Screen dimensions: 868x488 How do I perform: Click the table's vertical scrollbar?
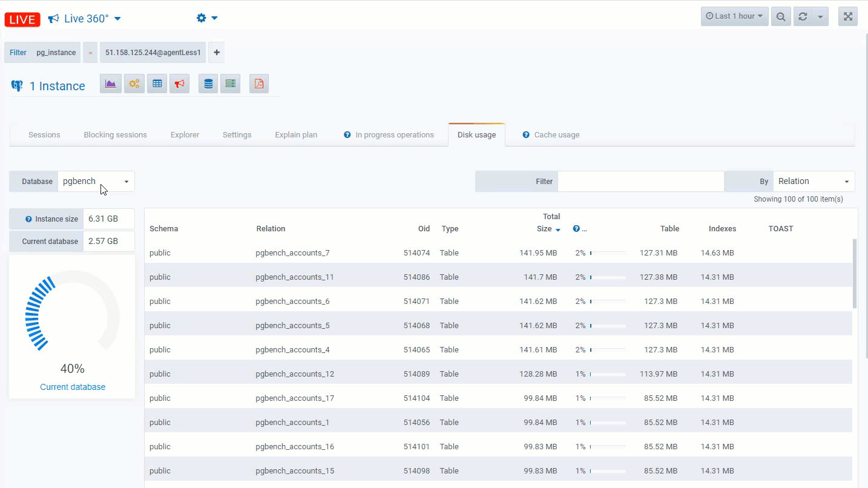855,272
